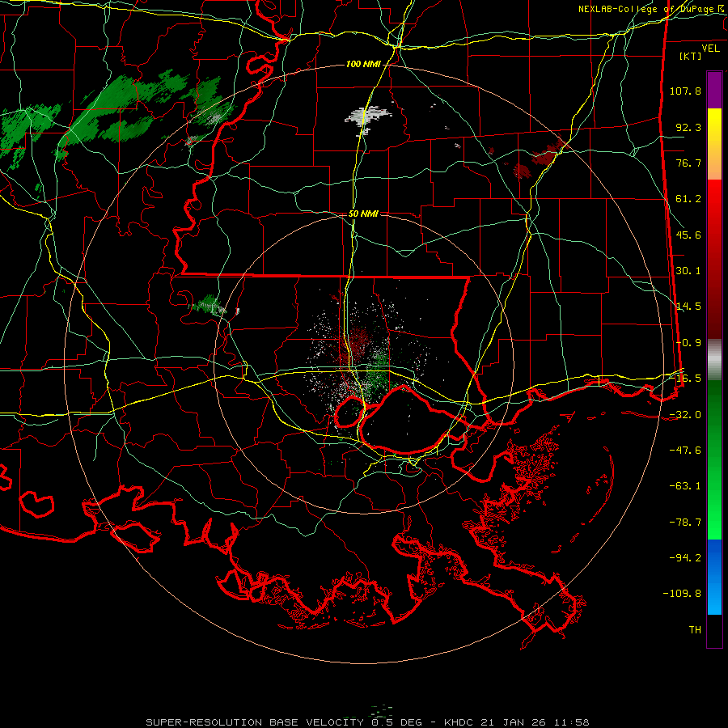Click the 0.5 DEG elevation text in caption
This screenshot has width=728, height=728.
coord(396,722)
